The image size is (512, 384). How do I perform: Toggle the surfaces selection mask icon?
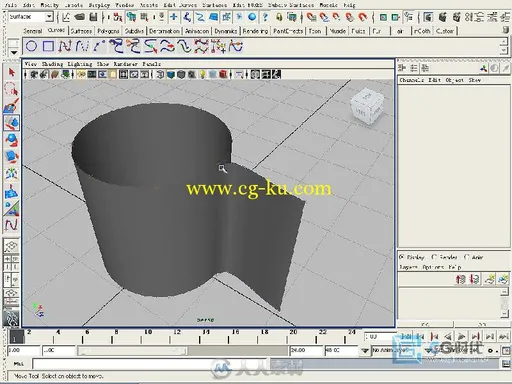213,17
